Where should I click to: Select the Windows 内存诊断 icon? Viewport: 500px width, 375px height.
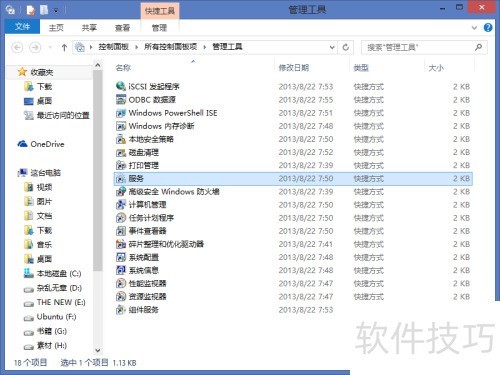click(120, 126)
